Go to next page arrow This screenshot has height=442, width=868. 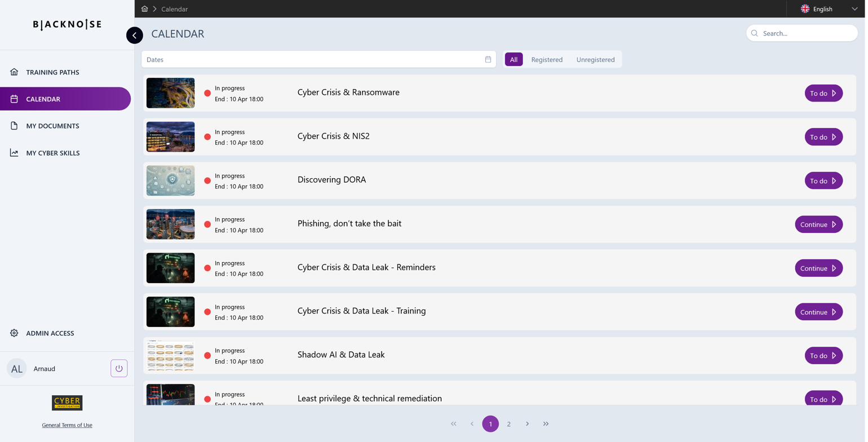(x=527, y=424)
